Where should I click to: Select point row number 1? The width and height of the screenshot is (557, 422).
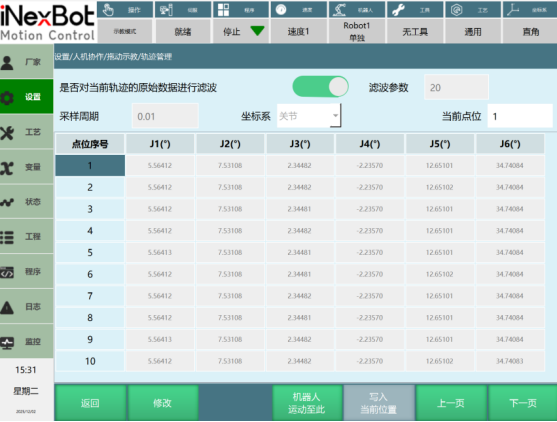[90, 166]
